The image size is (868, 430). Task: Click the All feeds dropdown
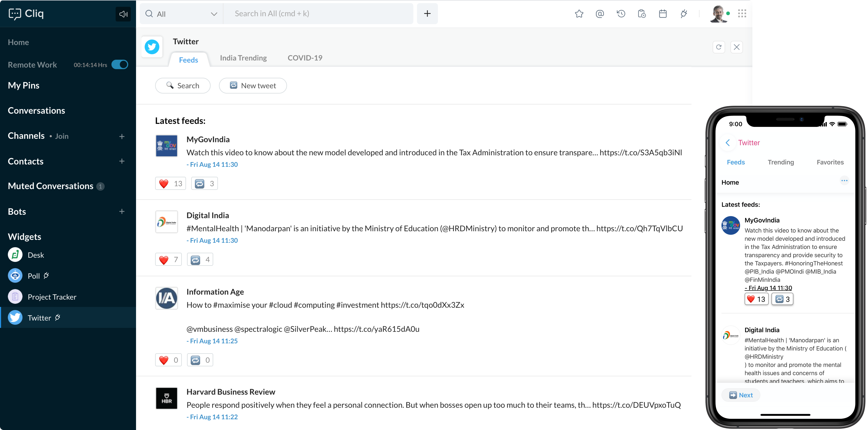180,13
